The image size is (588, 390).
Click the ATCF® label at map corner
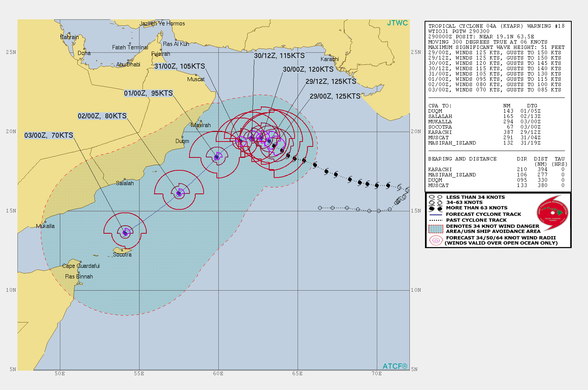click(x=395, y=366)
